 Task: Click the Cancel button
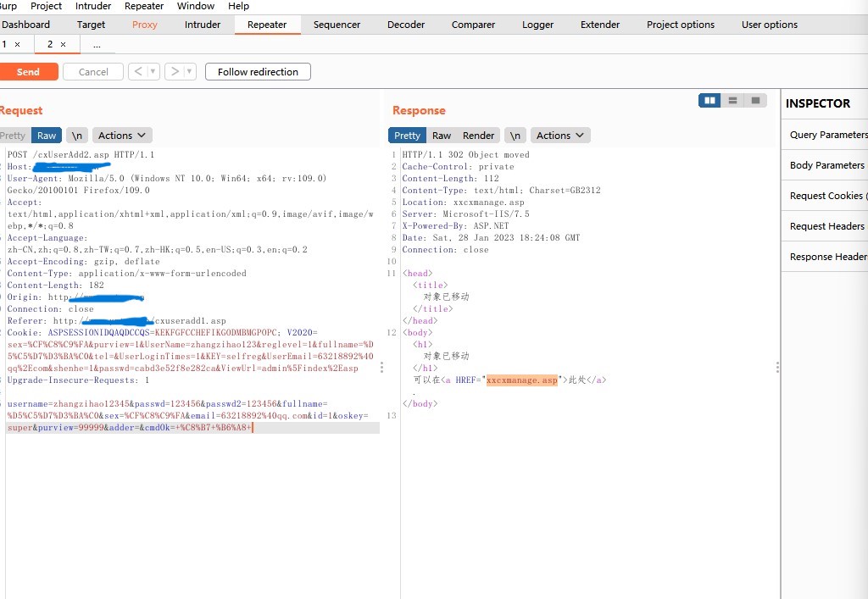[93, 71]
